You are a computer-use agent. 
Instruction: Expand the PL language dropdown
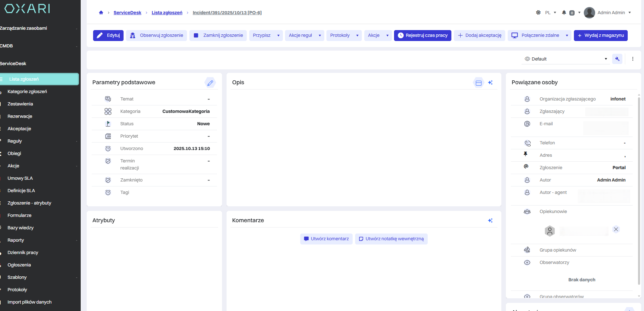551,13
